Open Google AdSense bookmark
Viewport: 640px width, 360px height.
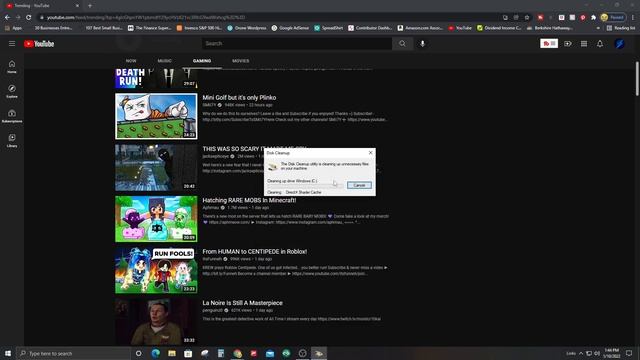(x=290, y=28)
